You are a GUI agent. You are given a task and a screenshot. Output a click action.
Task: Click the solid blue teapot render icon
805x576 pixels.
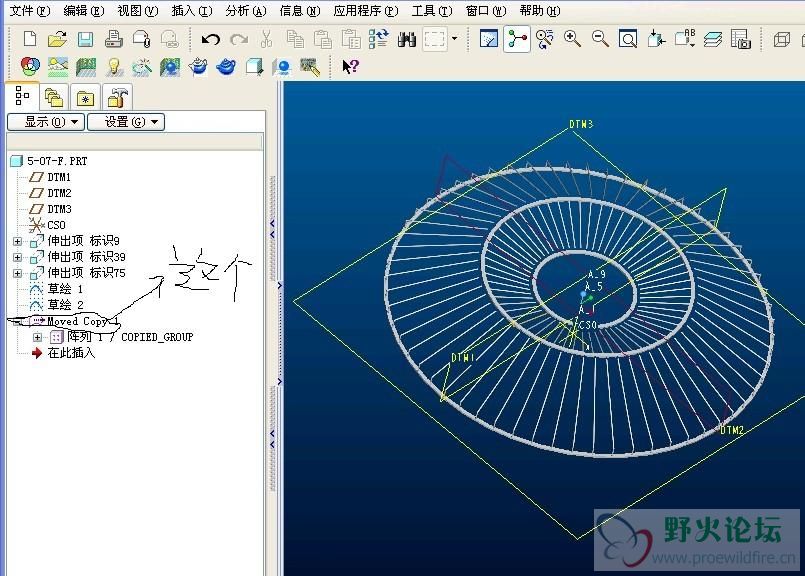pos(226,67)
